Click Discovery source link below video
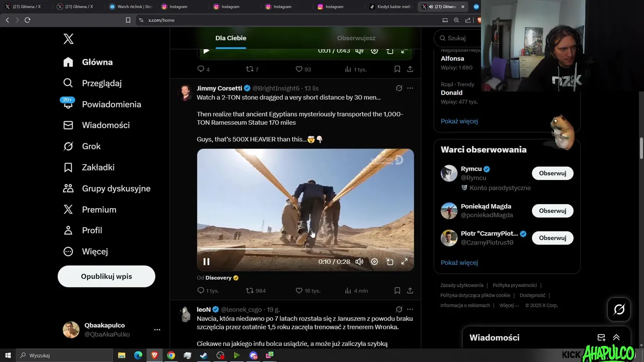Image resolution: width=644 pixels, height=362 pixels. 218,278
